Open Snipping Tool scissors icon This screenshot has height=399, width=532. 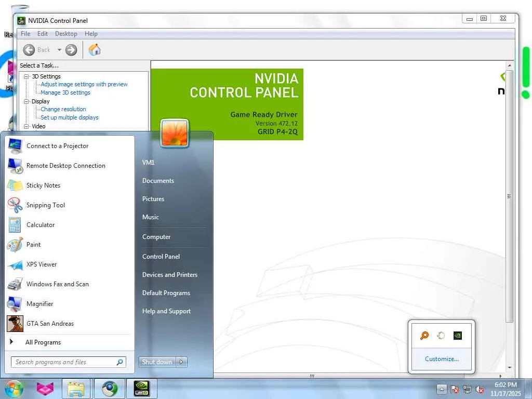(x=15, y=205)
